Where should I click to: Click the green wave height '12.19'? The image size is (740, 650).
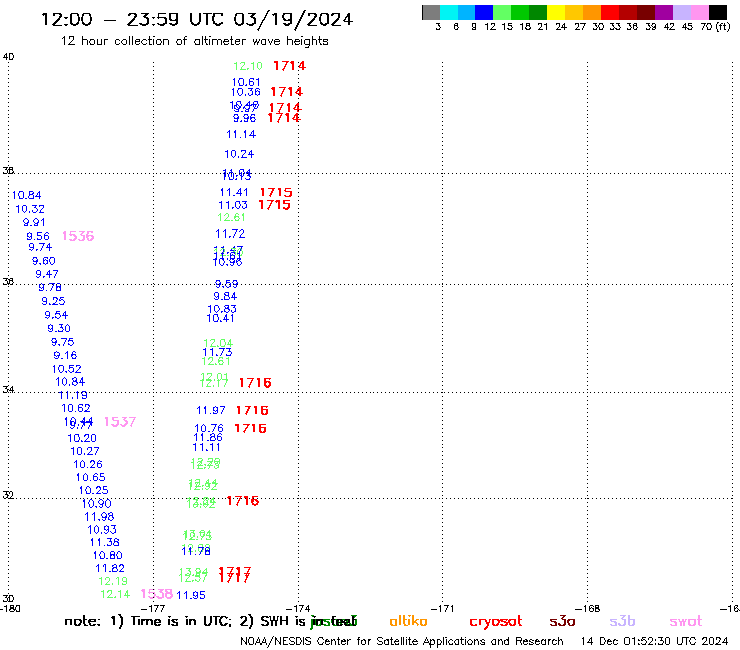pos(113,582)
